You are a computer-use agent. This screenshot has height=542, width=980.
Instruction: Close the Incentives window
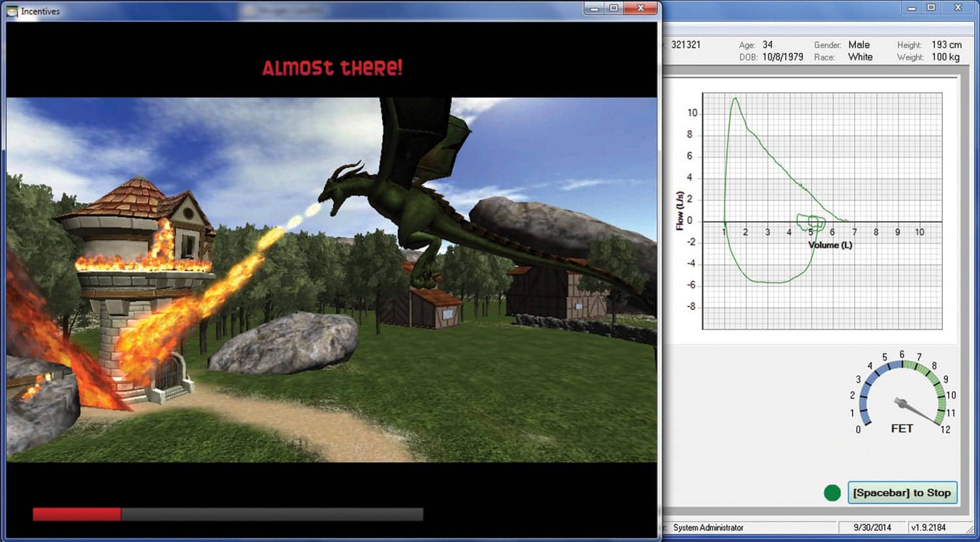pos(641,8)
